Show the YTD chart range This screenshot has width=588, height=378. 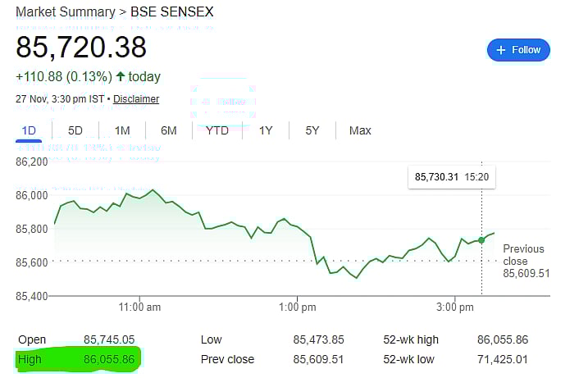pyautogui.click(x=217, y=130)
